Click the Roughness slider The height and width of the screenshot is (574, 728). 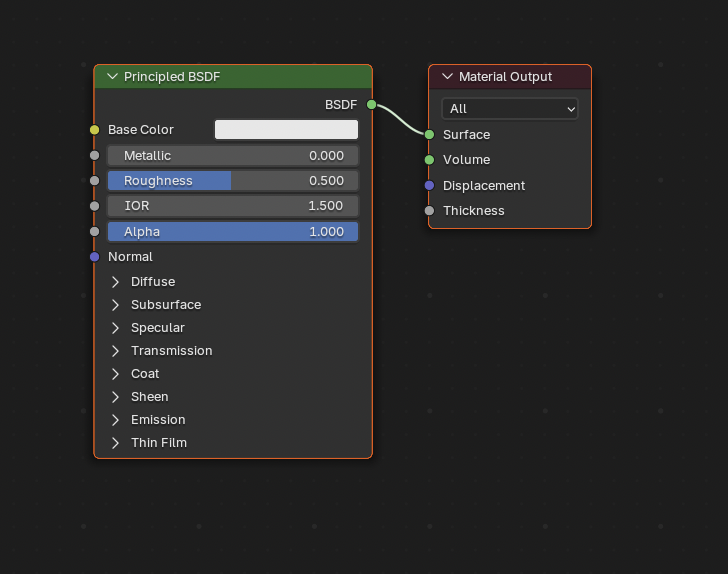(x=233, y=181)
